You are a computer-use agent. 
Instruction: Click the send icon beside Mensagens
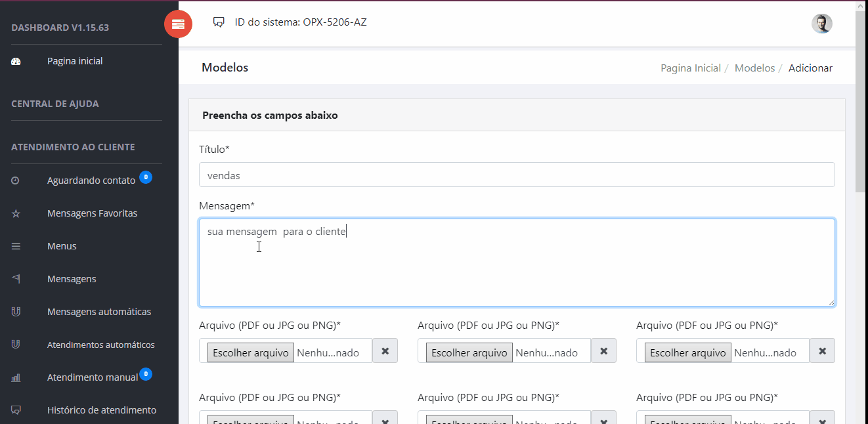(16, 279)
